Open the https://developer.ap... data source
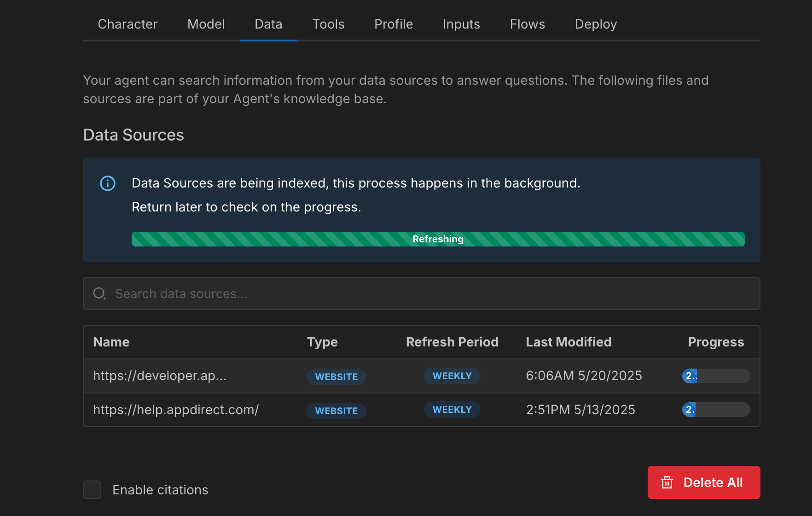Viewport: 812px width, 516px height. 160,376
